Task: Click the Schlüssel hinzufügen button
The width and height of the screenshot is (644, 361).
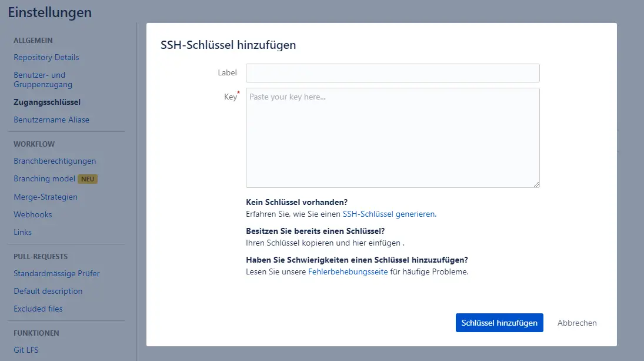Action: click(x=499, y=323)
